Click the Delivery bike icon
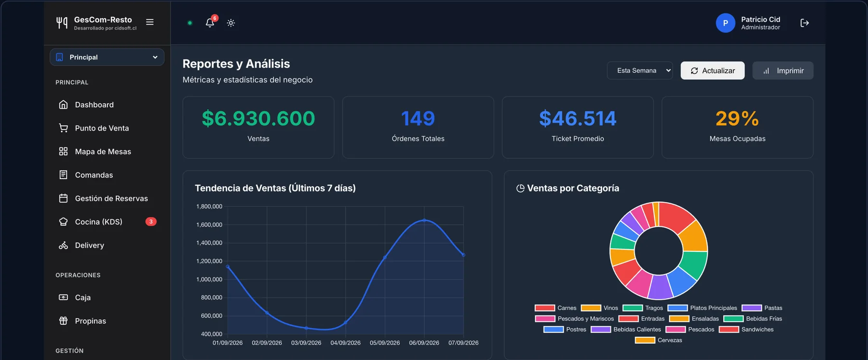Viewport: 868px width, 360px height. click(63, 245)
